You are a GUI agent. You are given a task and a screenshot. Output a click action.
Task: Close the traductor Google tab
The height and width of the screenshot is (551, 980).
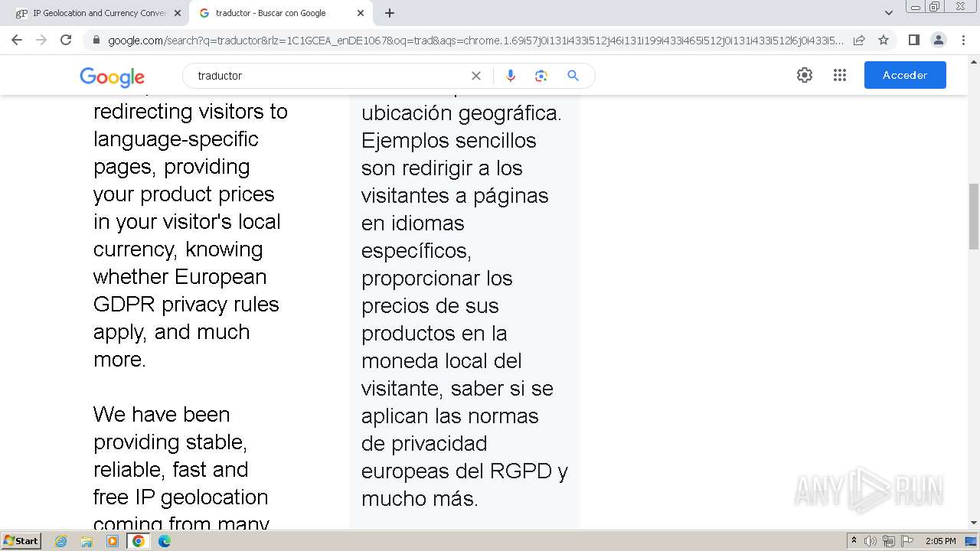[361, 13]
